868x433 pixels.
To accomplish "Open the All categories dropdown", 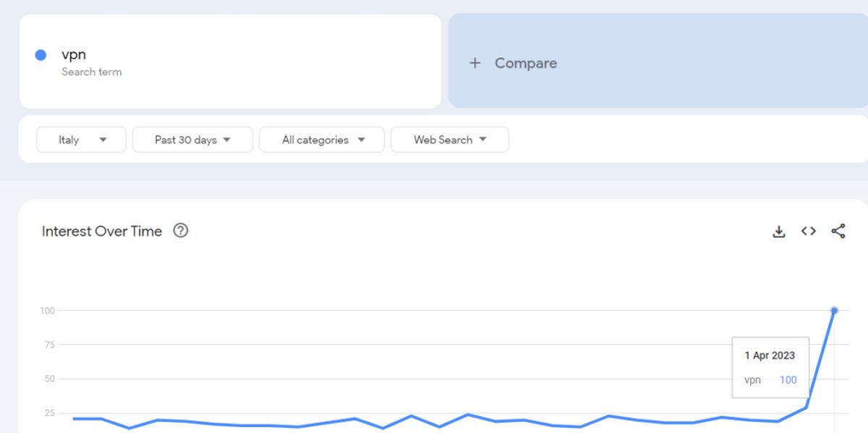I will point(321,140).
